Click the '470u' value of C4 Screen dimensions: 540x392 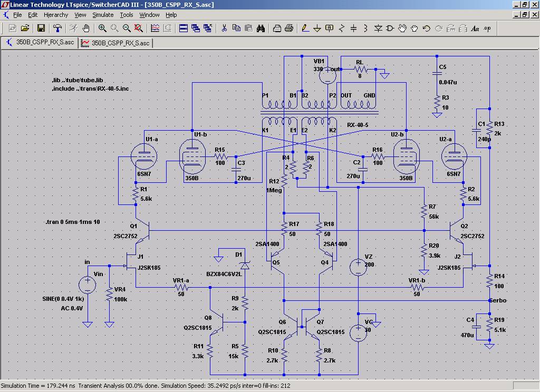(467, 335)
